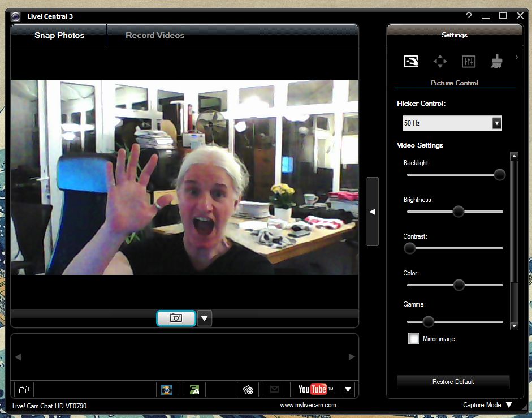Click the Settings panel header

(455, 35)
